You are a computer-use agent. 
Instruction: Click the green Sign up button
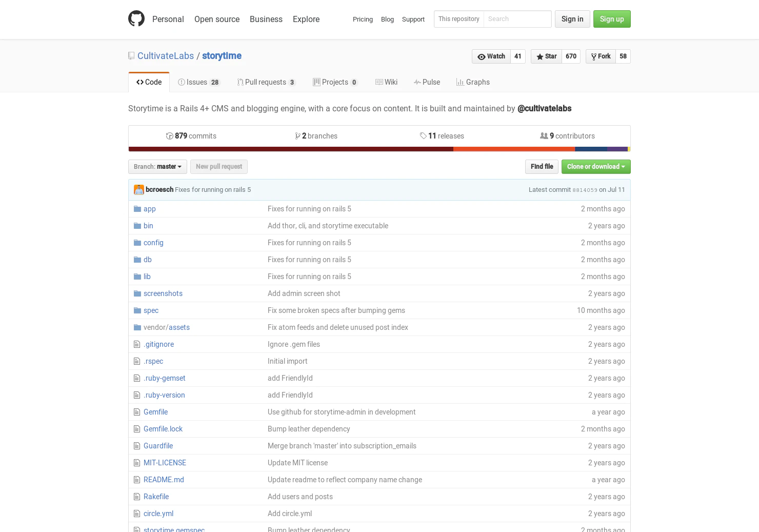[x=612, y=19]
